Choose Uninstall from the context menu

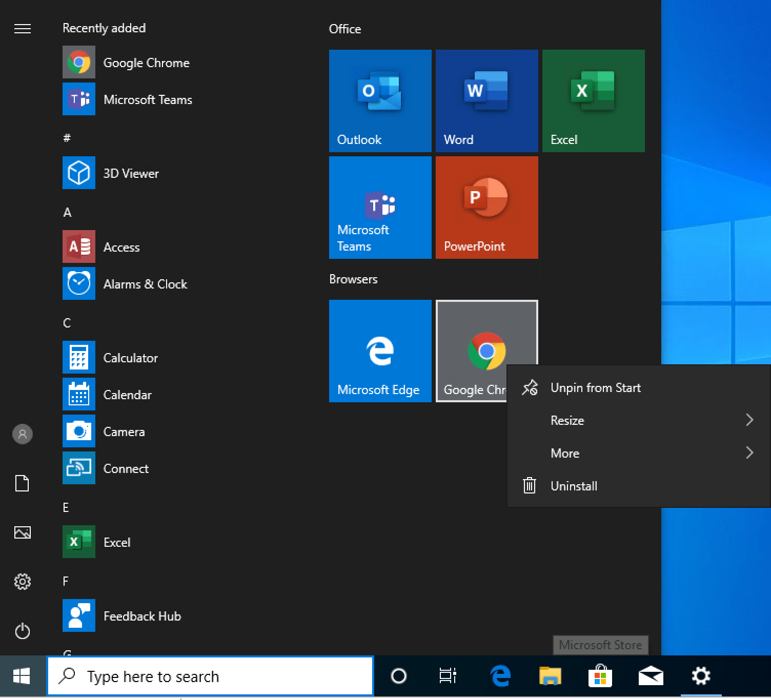[x=574, y=486]
